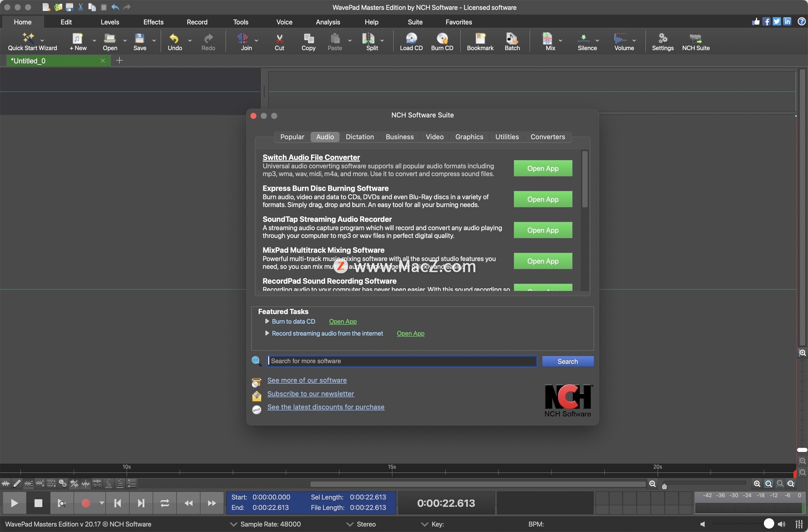
Task: Click the Load CD icon
Action: click(x=411, y=42)
